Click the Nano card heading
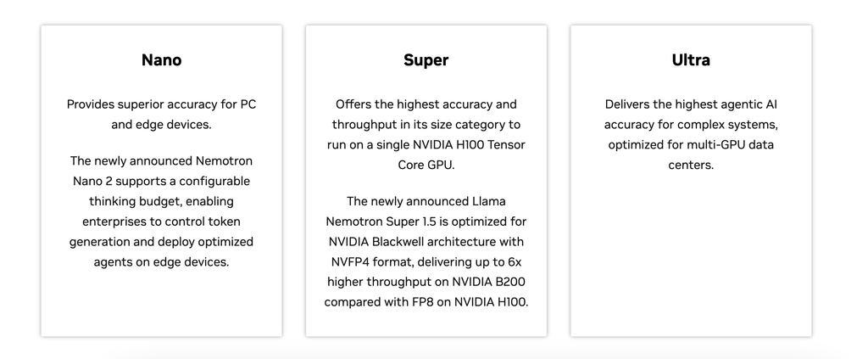The width and height of the screenshot is (868, 359). click(161, 59)
